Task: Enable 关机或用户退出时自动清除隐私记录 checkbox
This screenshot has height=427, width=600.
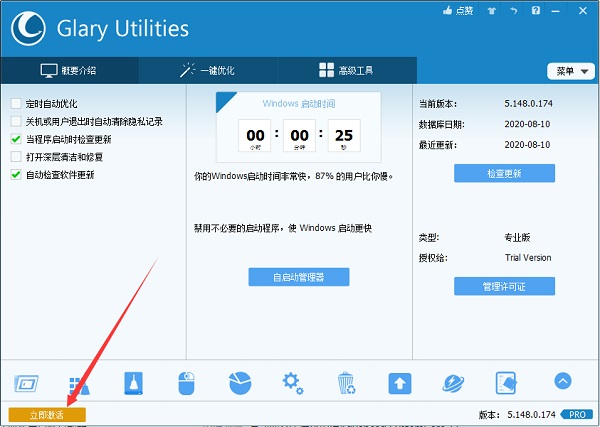Action: pyautogui.click(x=16, y=121)
